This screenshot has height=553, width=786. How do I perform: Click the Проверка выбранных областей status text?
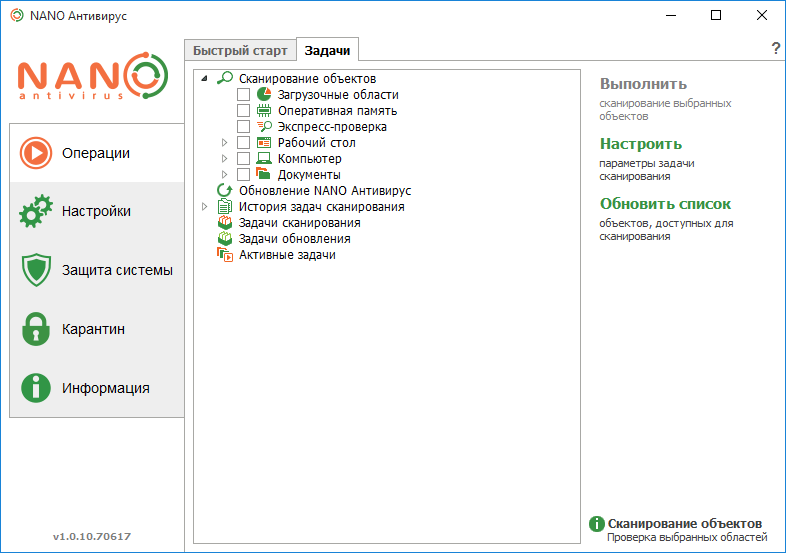point(687,537)
